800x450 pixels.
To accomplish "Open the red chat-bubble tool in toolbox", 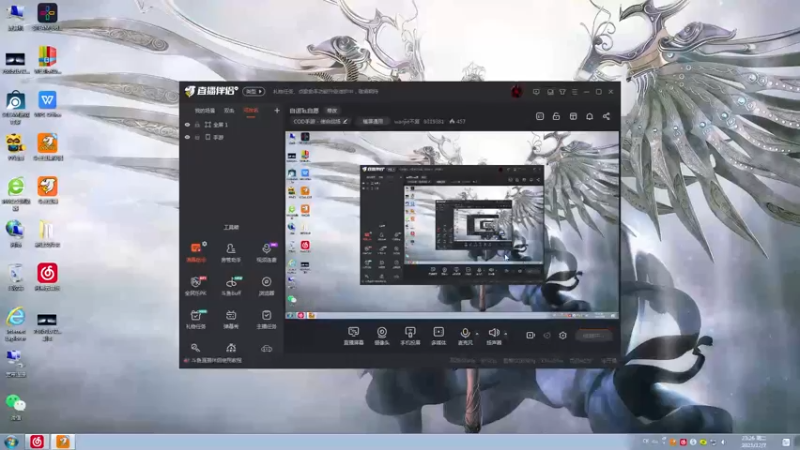I will tap(196, 252).
